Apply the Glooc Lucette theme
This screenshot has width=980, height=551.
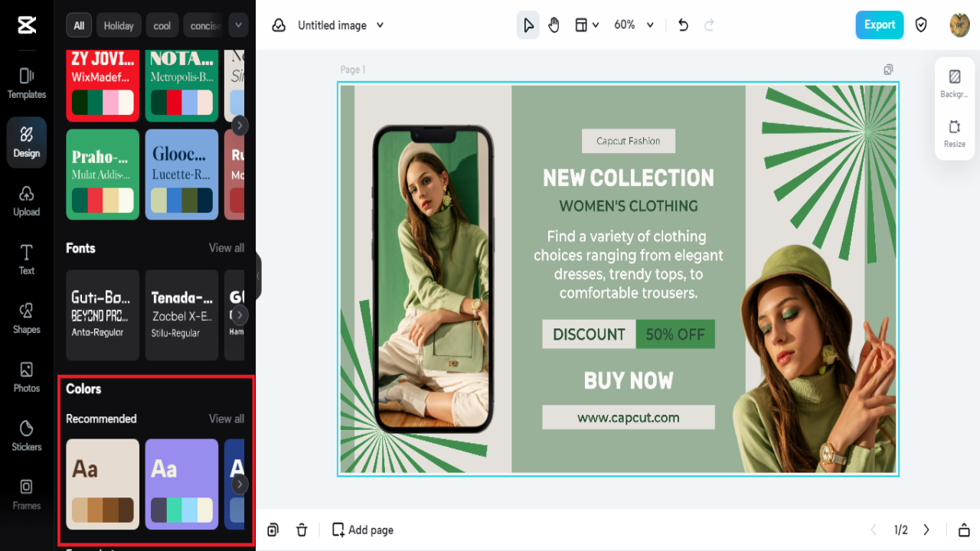pos(181,174)
